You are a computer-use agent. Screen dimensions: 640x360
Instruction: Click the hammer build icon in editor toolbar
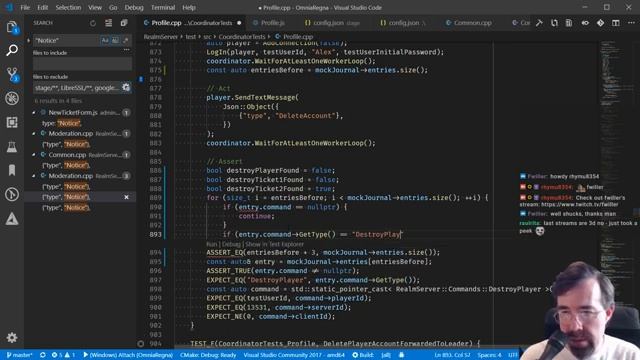(539, 23)
